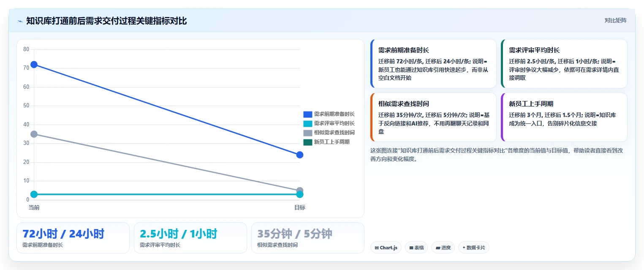Click legend text 需求评审平均时长

334,123
